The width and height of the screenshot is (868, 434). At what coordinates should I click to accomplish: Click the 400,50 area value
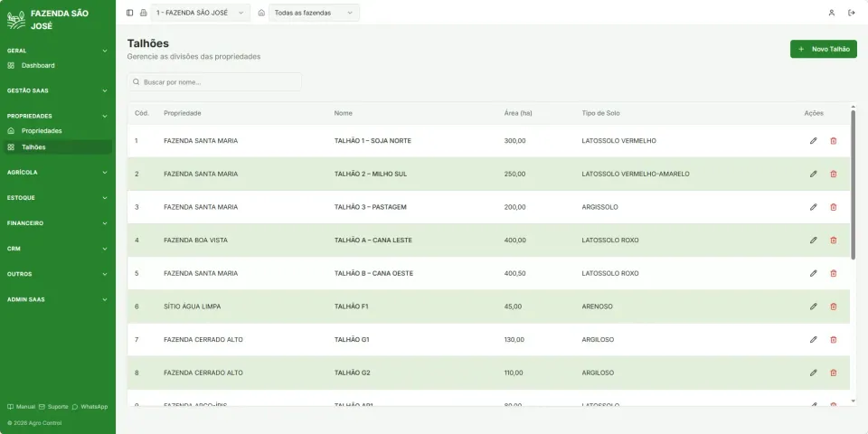point(515,273)
